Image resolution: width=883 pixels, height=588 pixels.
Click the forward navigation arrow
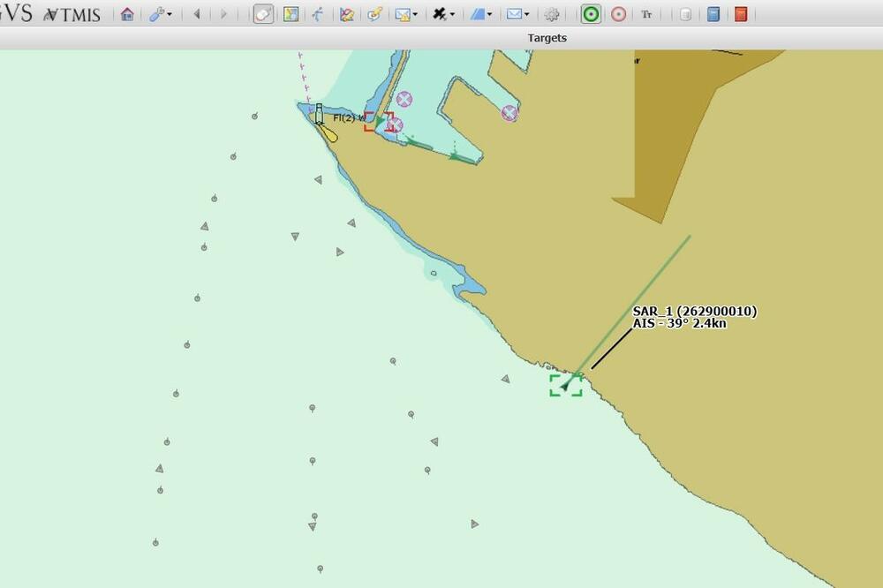tap(223, 14)
